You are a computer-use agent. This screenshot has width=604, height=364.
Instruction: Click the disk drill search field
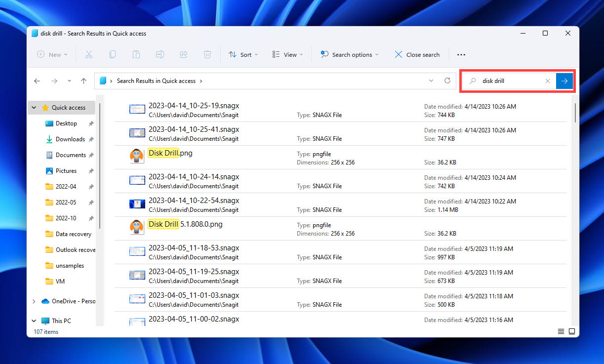509,81
